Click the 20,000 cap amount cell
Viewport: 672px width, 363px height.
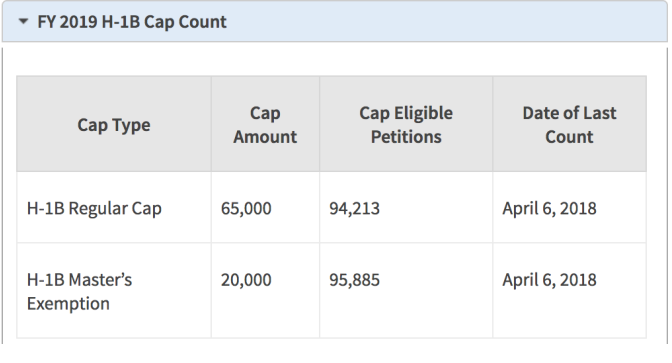[x=265, y=291]
